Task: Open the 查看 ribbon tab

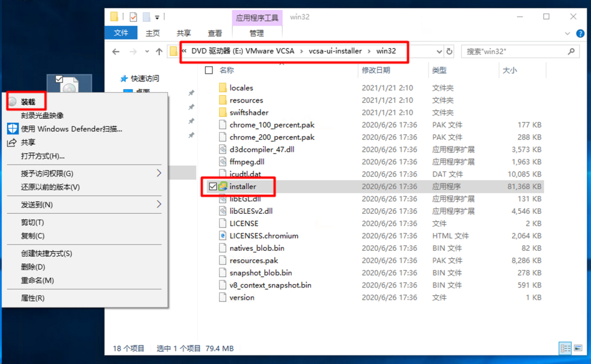Action: tap(215, 33)
